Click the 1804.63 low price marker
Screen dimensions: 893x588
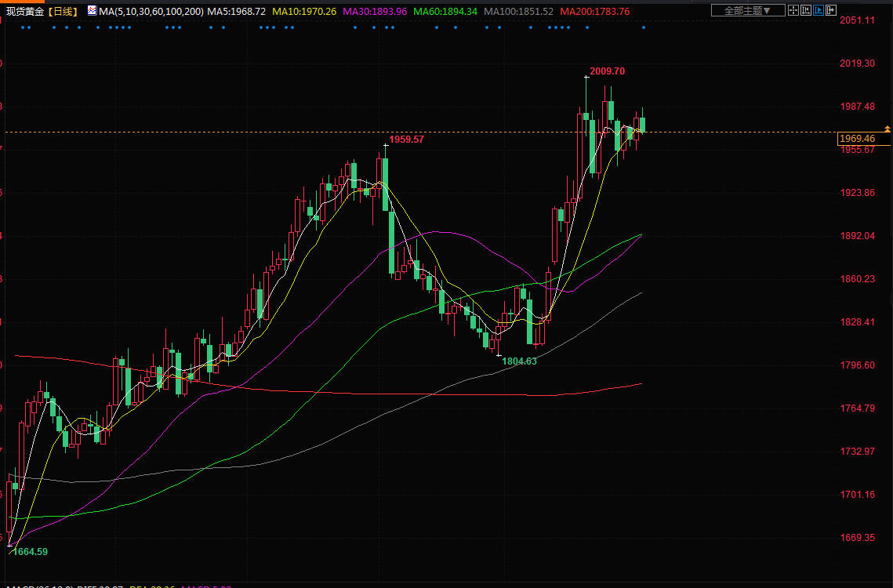[x=519, y=361]
